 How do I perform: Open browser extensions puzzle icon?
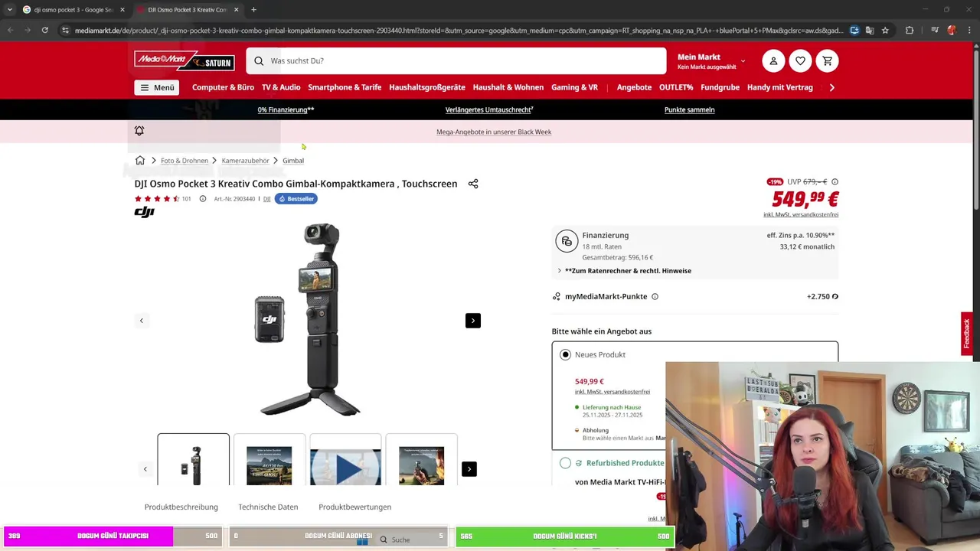click(x=910, y=31)
